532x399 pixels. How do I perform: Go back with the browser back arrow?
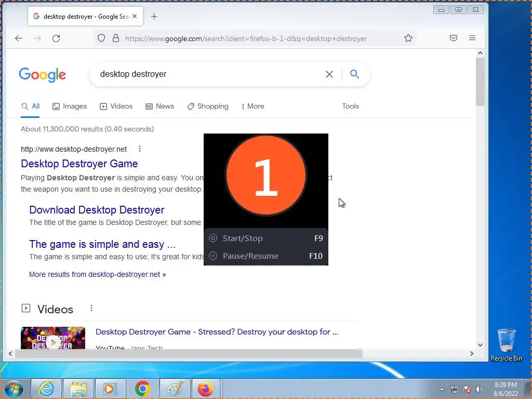click(19, 38)
